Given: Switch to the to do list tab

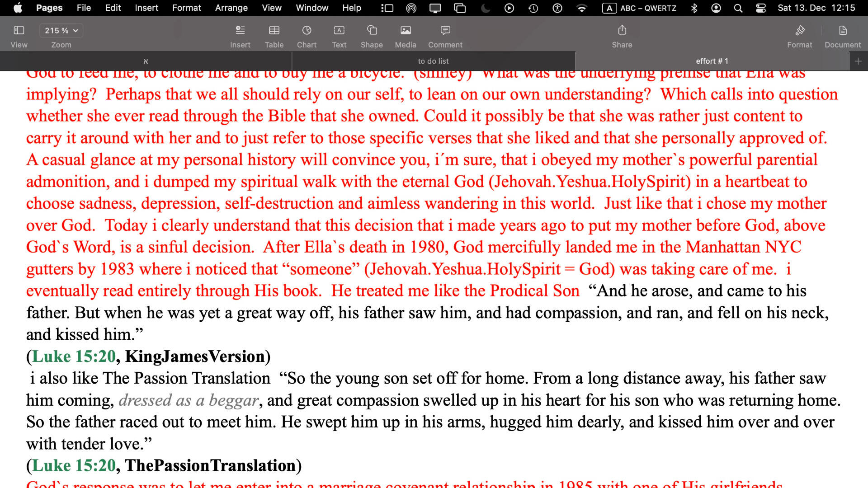Looking at the screenshot, I should click(433, 61).
